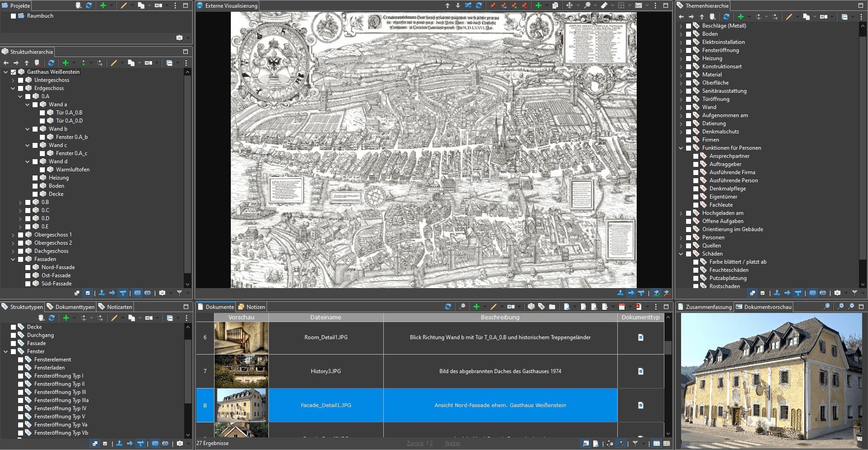Screen dimensions: 868x450
Task: Go back in Themenhierarchie toolbar
Action: point(681,17)
